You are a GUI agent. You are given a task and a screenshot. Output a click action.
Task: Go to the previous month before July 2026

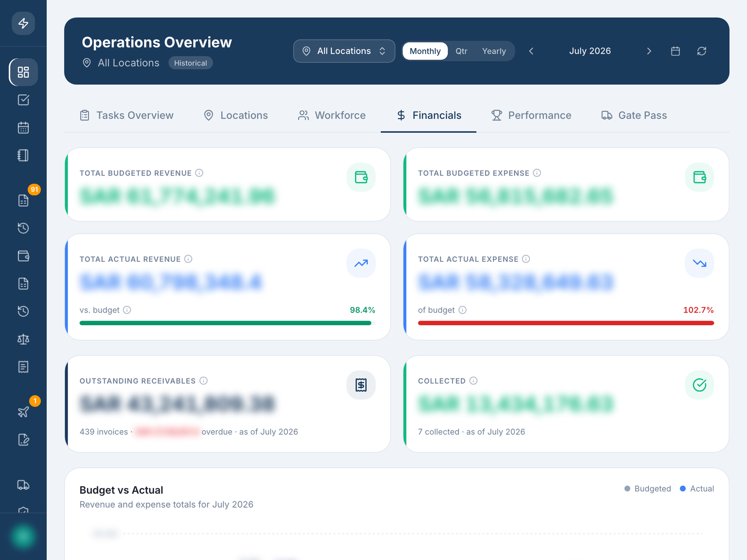(531, 51)
